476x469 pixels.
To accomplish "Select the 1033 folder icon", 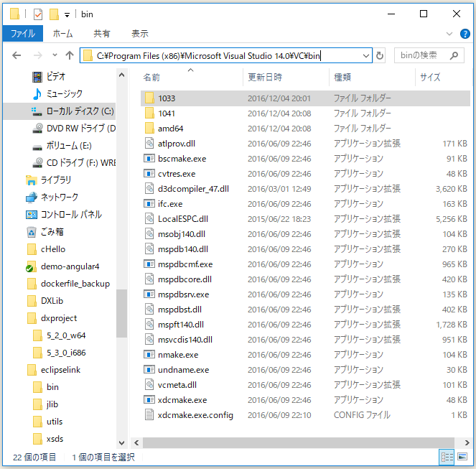I will [x=149, y=98].
